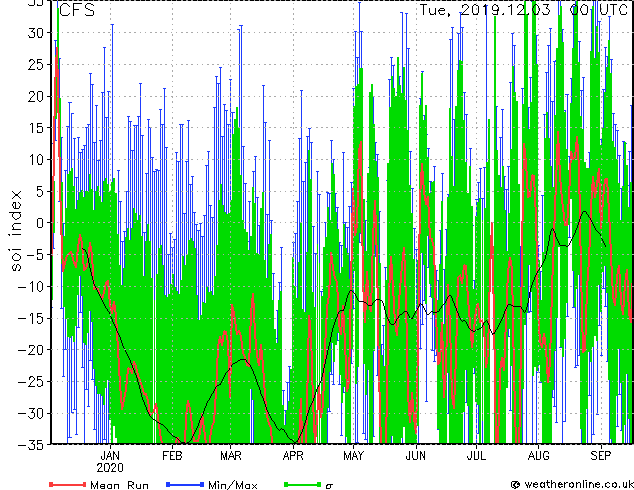This screenshot has width=634, height=490.
Task: Click the 20 y-axis tick value
Action: (35, 96)
